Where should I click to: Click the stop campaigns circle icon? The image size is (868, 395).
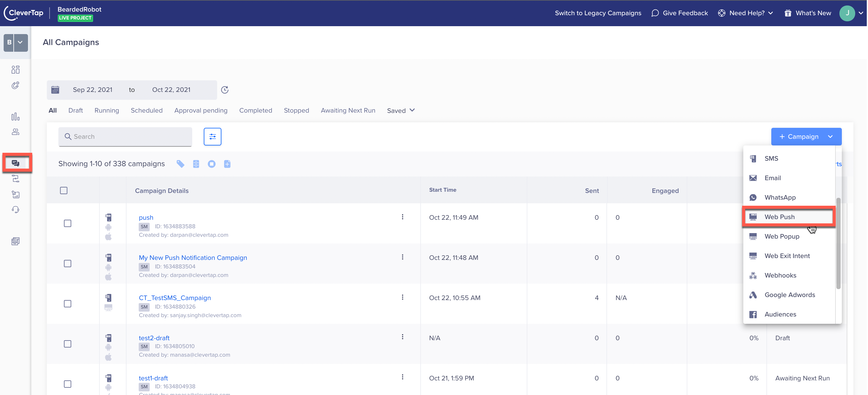tap(212, 164)
